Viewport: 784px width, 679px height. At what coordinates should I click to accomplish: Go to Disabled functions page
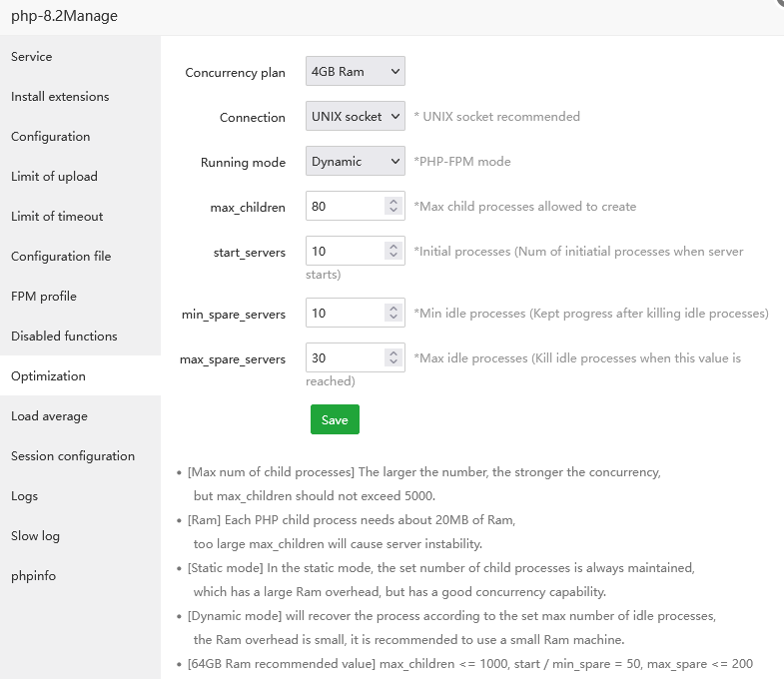click(64, 337)
